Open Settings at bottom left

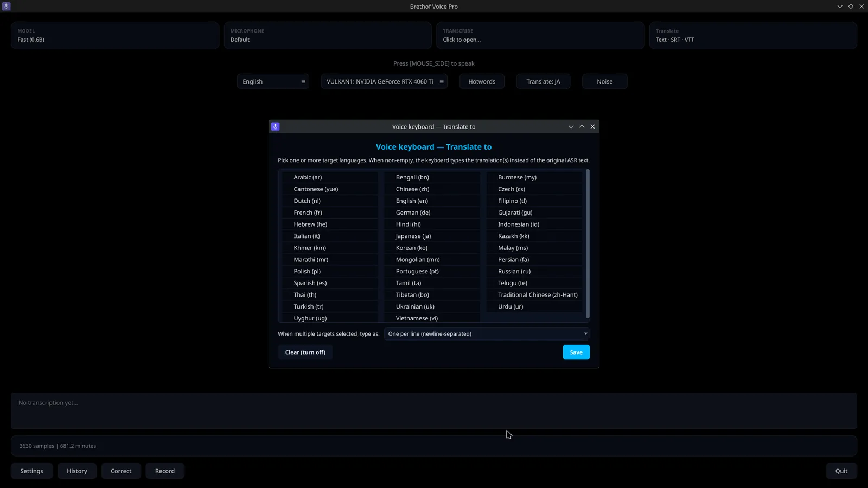coord(31,471)
